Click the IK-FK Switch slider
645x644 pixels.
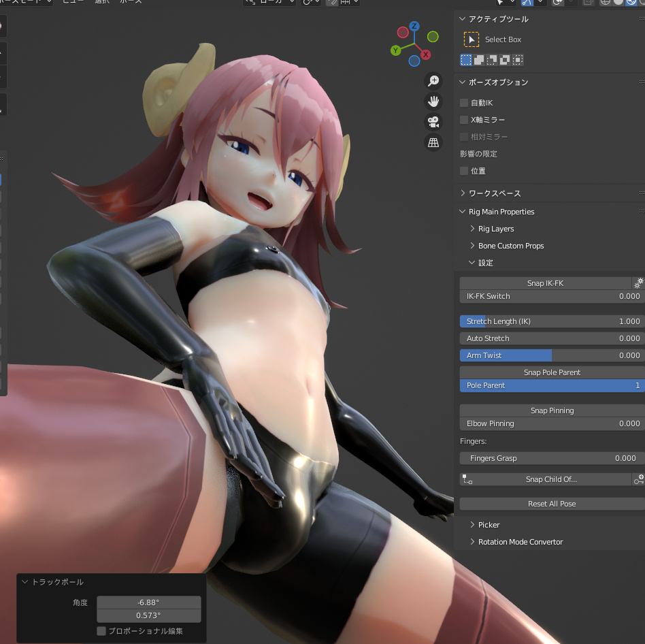552,296
